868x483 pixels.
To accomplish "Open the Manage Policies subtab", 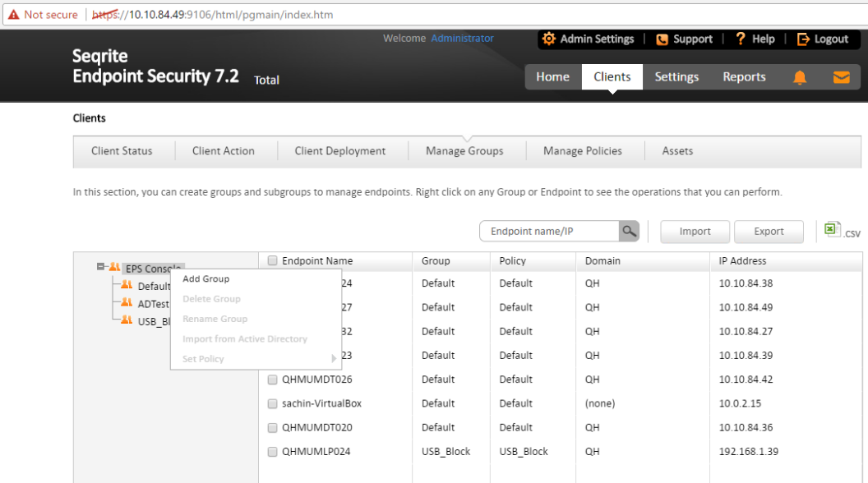I will click(x=582, y=151).
